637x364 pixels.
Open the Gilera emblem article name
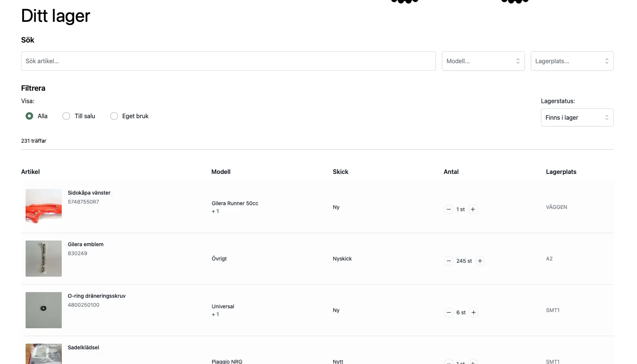coord(85,244)
